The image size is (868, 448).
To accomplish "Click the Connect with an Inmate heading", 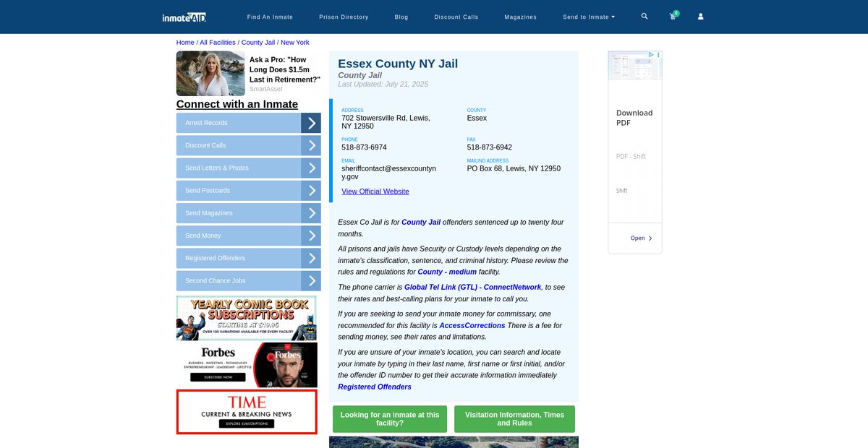I will [237, 104].
